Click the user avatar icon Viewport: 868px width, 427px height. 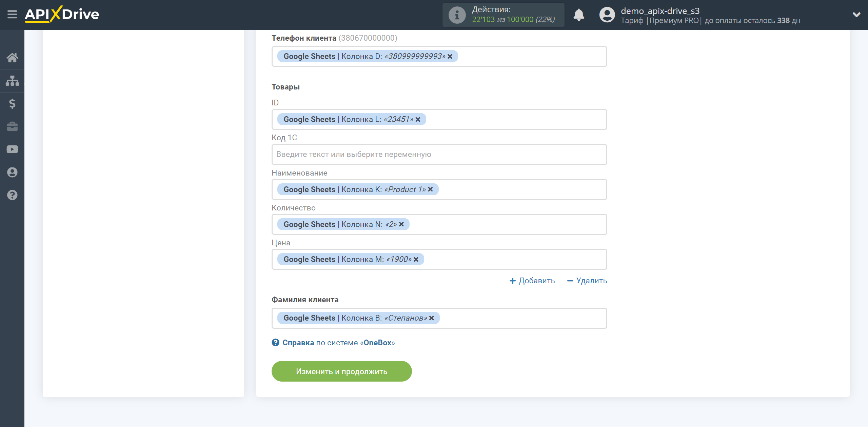pyautogui.click(x=607, y=15)
